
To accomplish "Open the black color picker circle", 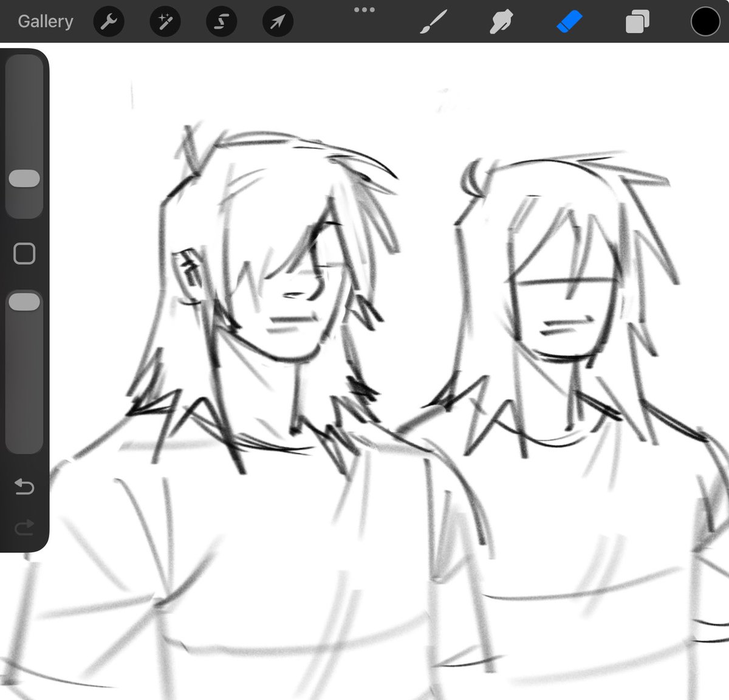I will coord(705,22).
